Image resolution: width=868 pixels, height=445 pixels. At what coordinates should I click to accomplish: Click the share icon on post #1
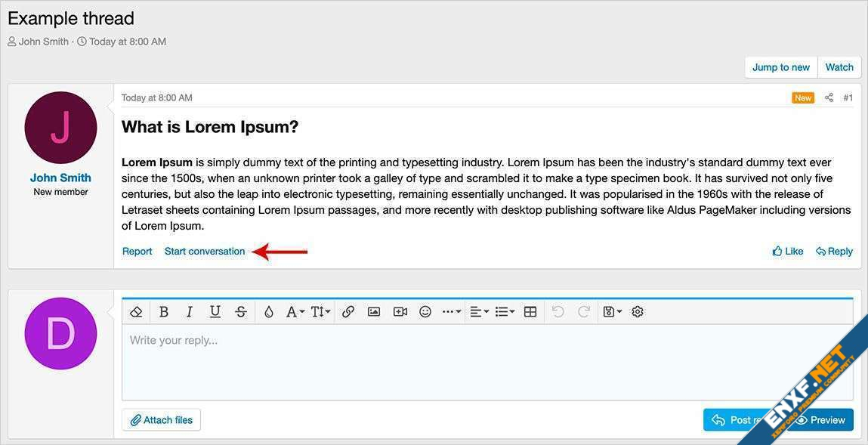[x=829, y=97]
